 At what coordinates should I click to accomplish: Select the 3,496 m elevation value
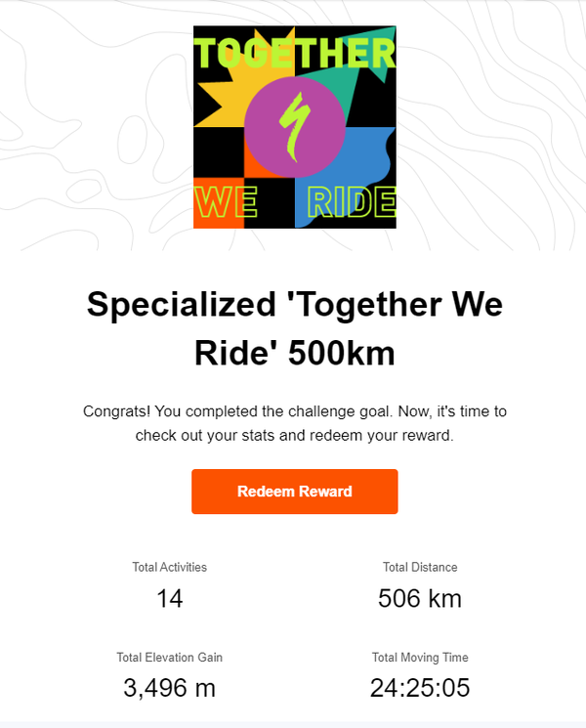tap(170, 688)
